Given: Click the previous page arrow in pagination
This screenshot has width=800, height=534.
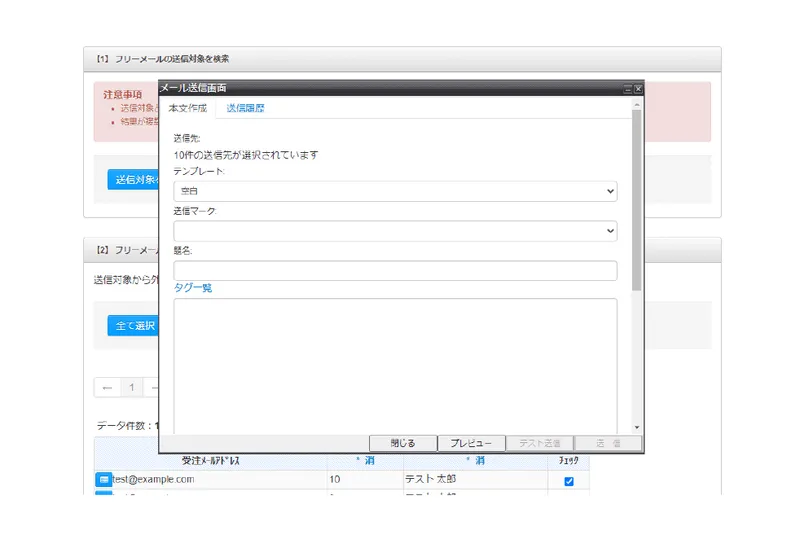Looking at the screenshot, I should coord(107,388).
